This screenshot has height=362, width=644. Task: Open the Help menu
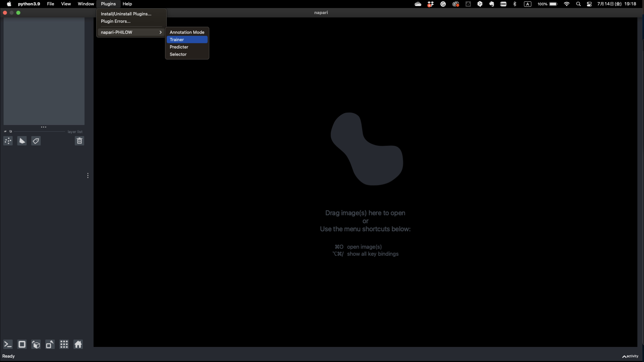(127, 4)
